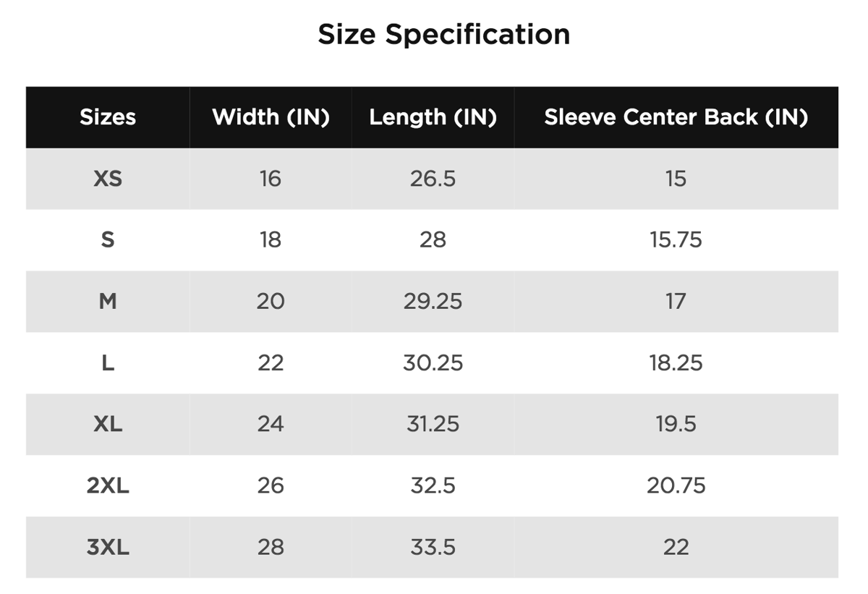Select the 20.75 sleeve value for 2XL
868x594 pixels.
point(676,485)
